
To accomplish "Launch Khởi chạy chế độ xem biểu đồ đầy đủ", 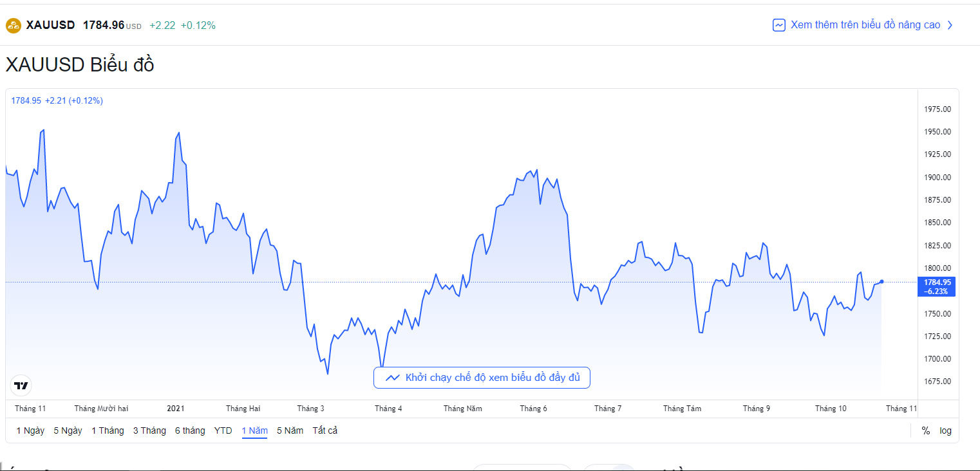I will point(492,378).
